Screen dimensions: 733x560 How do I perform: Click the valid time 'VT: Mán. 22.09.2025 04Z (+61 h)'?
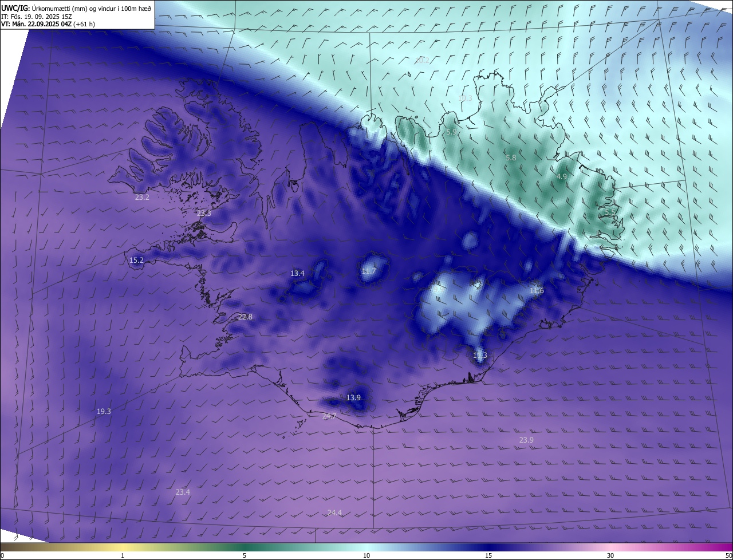[x=48, y=25]
